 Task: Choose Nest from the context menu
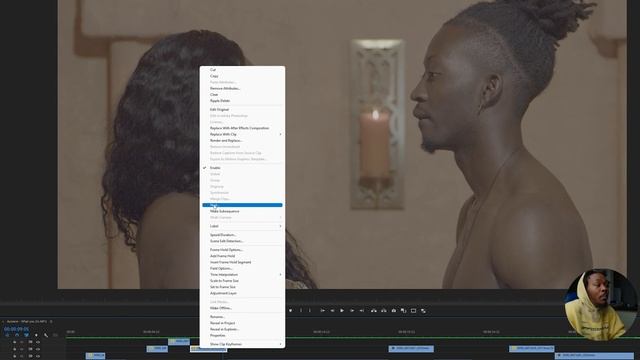click(x=242, y=205)
